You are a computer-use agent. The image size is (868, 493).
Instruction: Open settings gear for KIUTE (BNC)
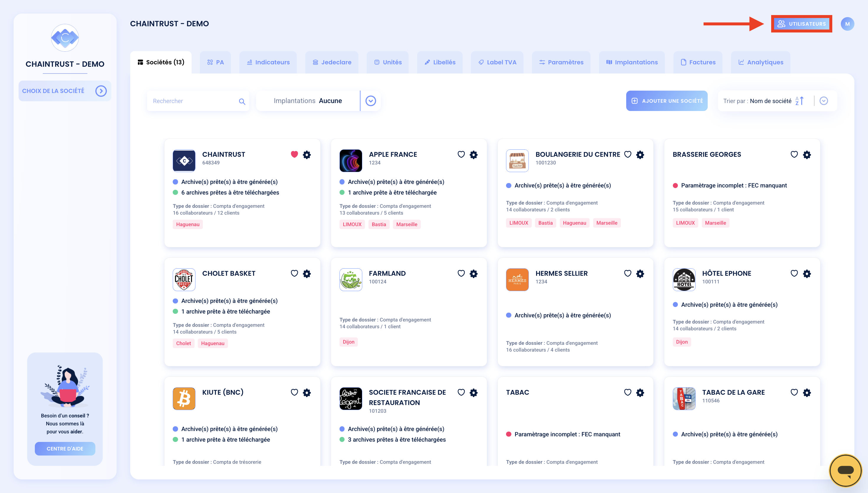point(307,392)
